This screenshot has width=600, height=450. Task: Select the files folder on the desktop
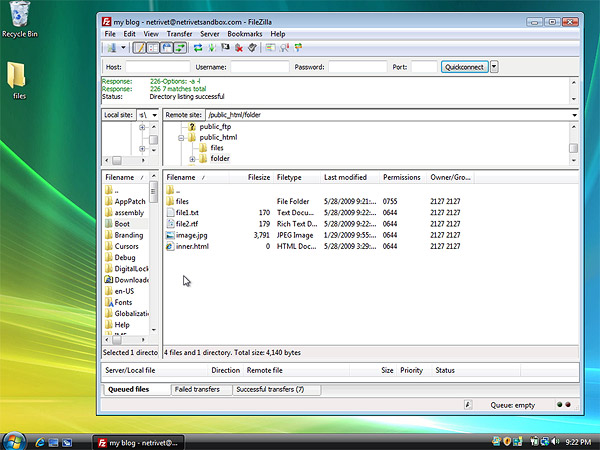pos(18,81)
